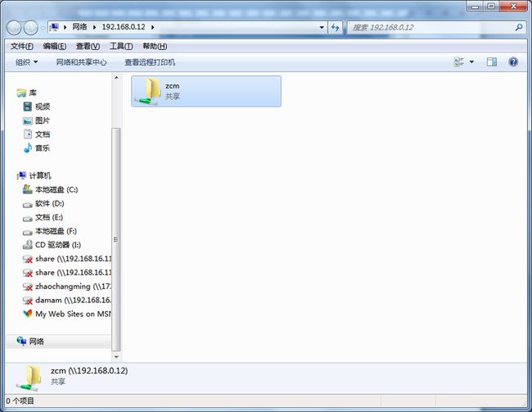532x412 pixels.
Task: Maximize the explorer window
Action: point(491,6)
